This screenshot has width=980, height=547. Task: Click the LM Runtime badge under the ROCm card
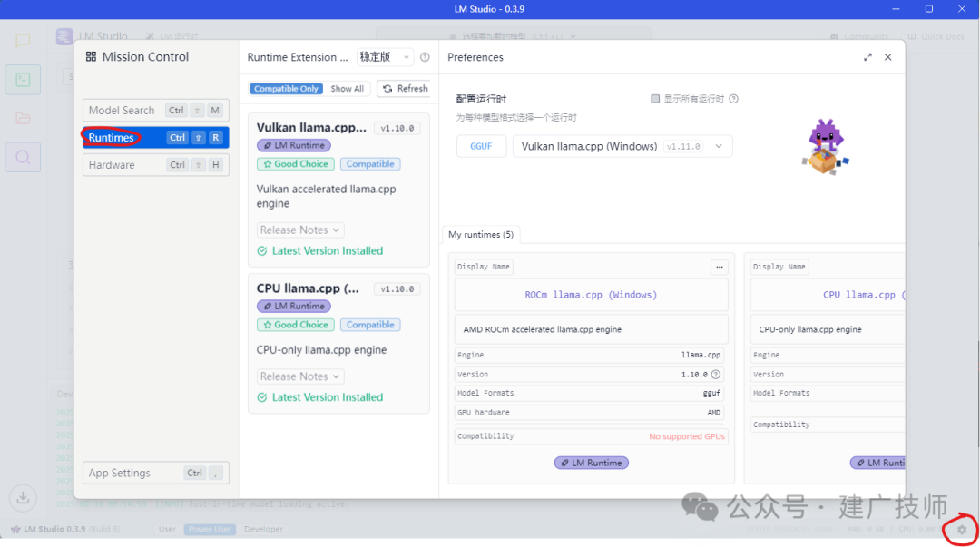click(592, 463)
